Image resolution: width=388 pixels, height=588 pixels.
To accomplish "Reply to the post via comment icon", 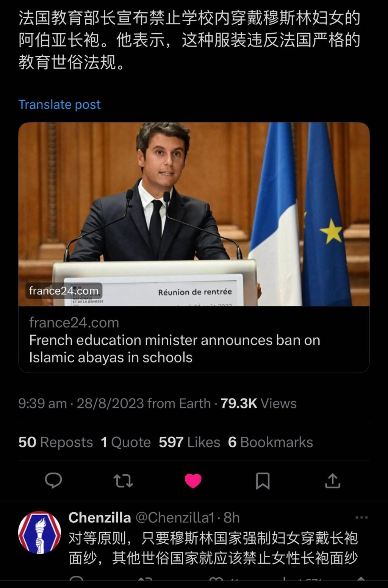I will point(53,480).
